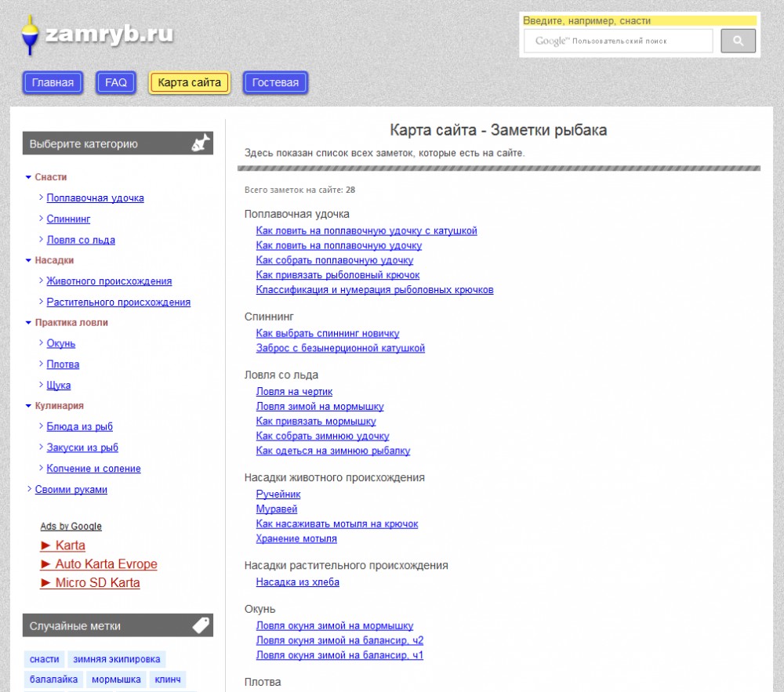Open Спиннинг in the sidebar
784x692 pixels.
tap(68, 219)
